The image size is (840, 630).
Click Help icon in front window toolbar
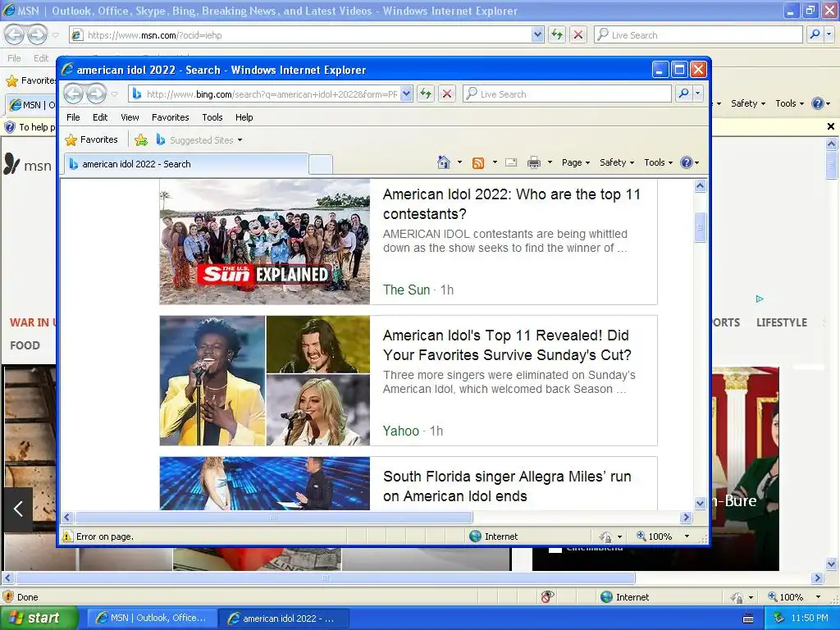tap(687, 162)
